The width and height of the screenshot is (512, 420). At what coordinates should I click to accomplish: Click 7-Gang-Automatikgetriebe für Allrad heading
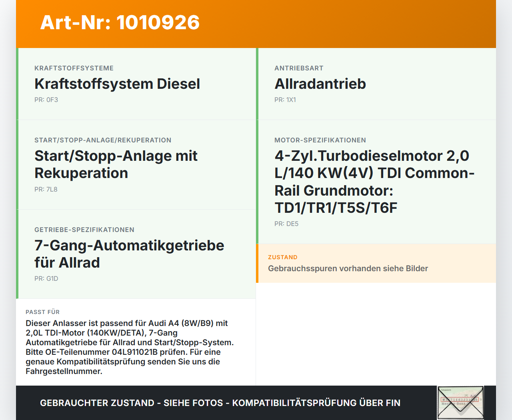(x=129, y=254)
